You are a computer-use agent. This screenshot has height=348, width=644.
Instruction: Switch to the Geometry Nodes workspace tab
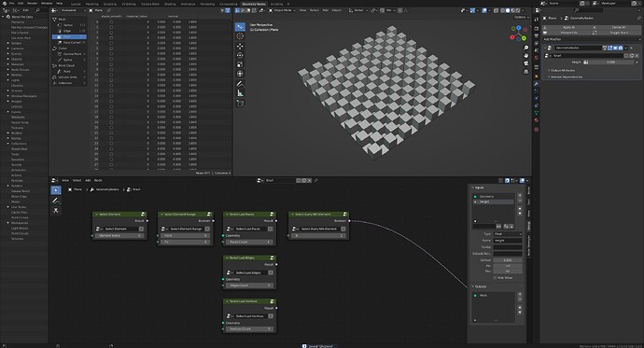point(254,4)
